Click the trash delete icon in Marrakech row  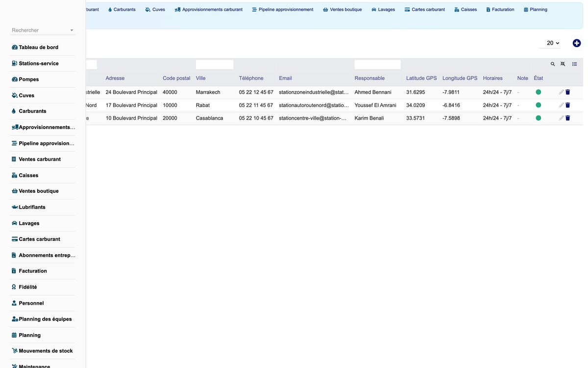[x=568, y=92]
